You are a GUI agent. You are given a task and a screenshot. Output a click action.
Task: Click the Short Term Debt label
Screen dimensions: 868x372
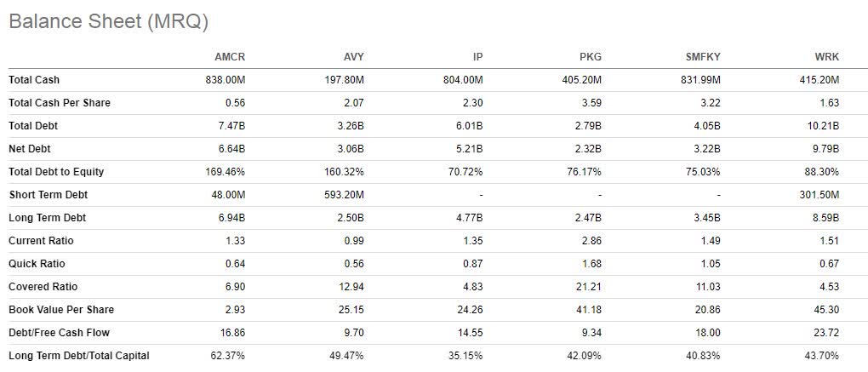click(x=49, y=195)
